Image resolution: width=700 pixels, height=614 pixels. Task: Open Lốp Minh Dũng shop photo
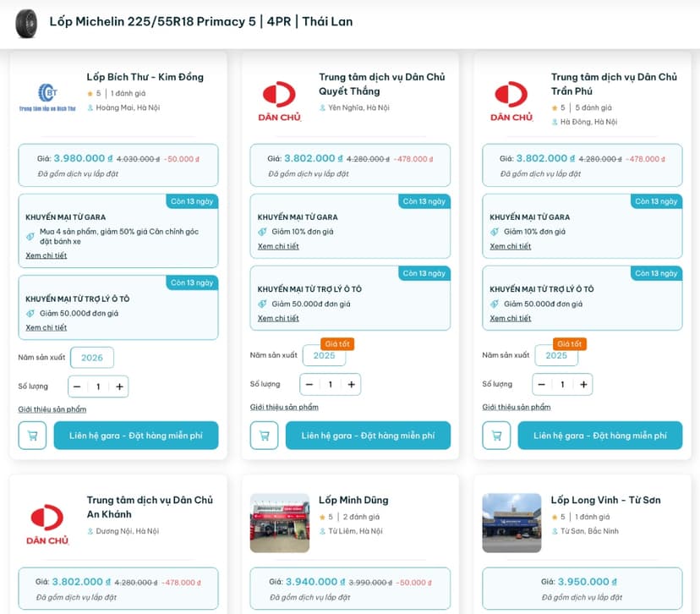(x=280, y=523)
